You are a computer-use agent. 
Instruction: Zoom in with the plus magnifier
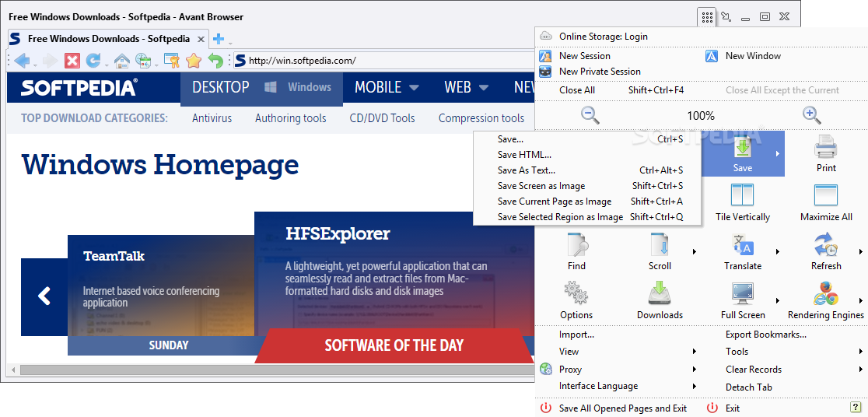click(x=811, y=115)
